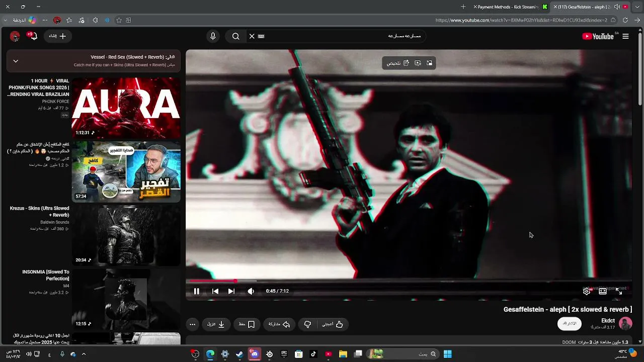Screen dimensions: 644x362
Task: Open the PHONK FORCE channel name
Action: [56, 102]
